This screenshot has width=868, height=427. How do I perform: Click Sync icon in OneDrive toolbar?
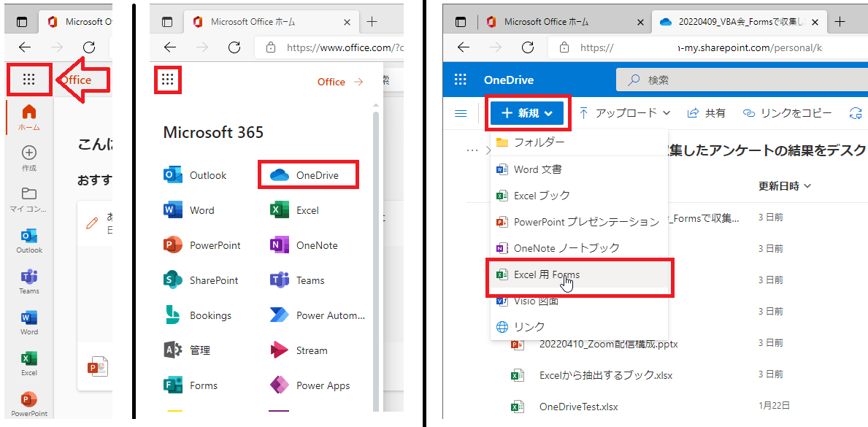click(x=856, y=113)
